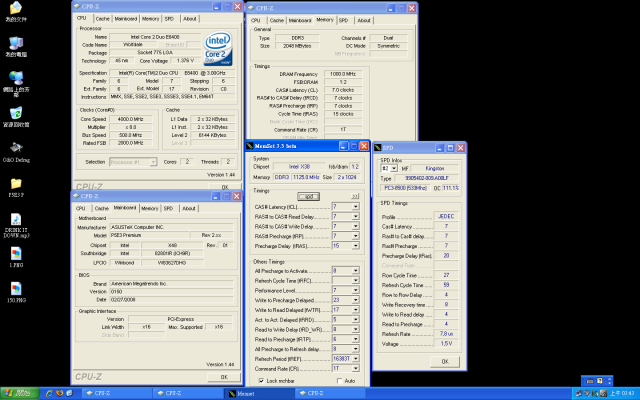
Task: Open the Write to Precharge Delayed dropdown
Action: point(355,300)
